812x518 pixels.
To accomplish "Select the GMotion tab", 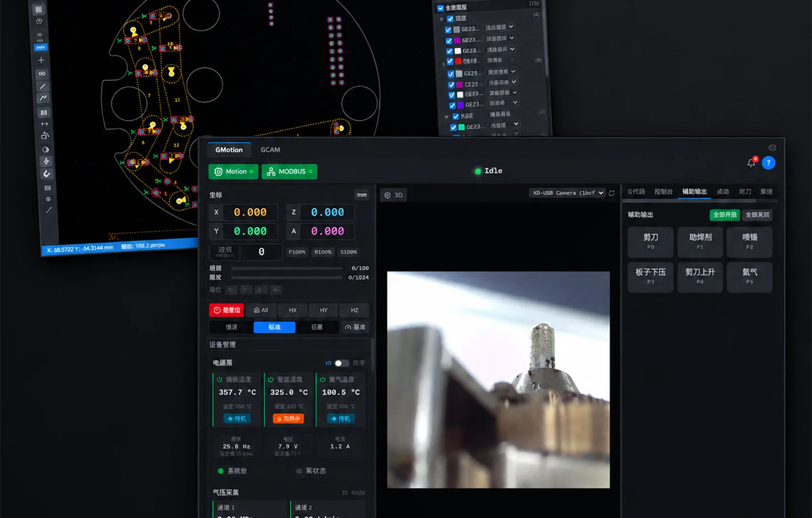I will [229, 150].
